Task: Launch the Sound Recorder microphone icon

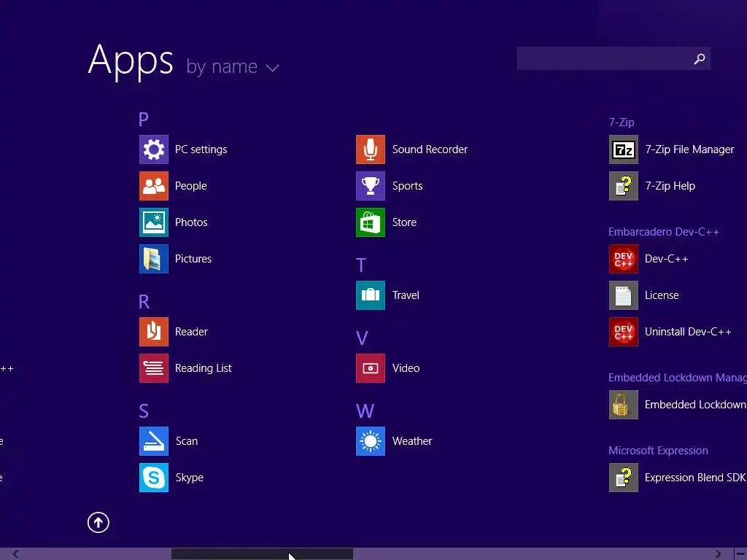Action: (x=370, y=149)
